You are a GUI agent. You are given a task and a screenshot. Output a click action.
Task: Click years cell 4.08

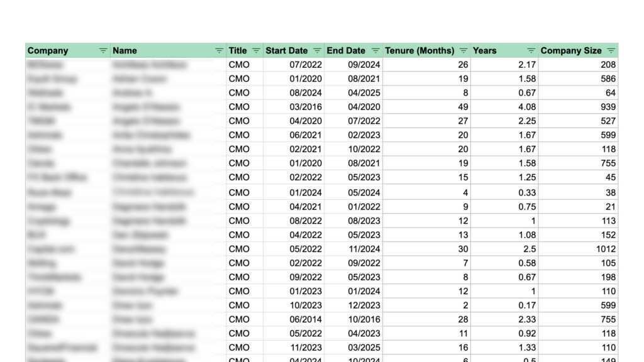click(x=504, y=107)
